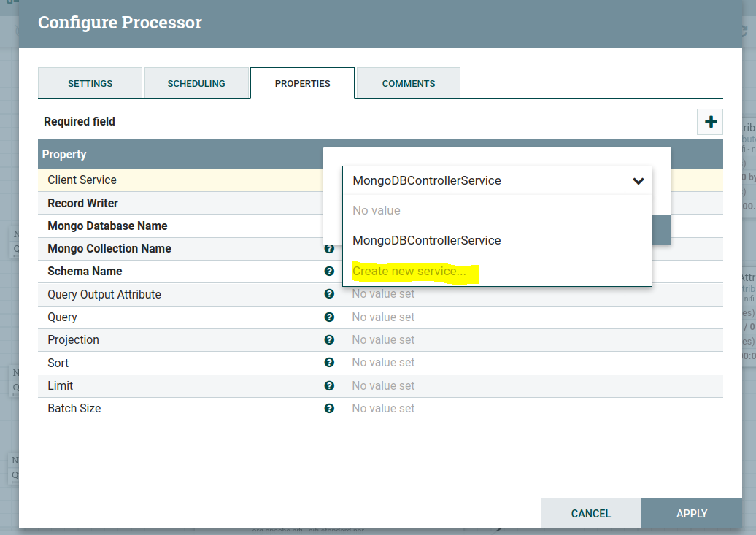Screen dimensions: 756x535
Task: Apply the processor configuration
Action: [x=691, y=514]
